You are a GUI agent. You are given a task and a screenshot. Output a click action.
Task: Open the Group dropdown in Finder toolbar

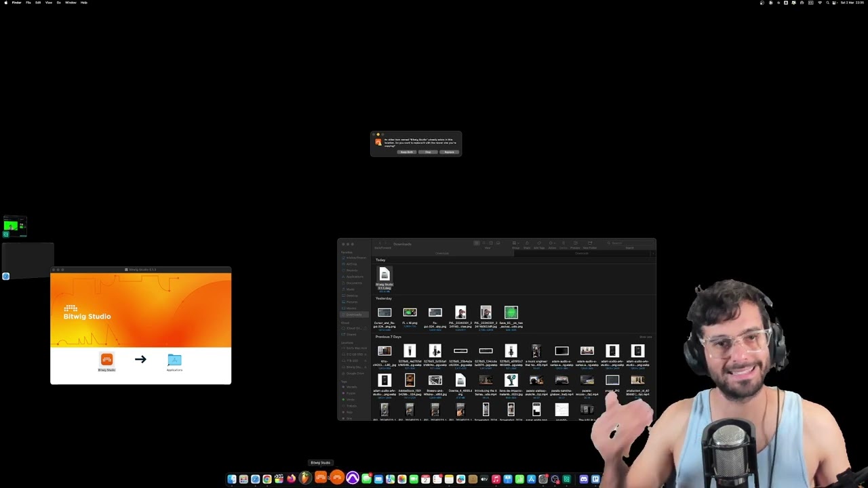(x=516, y=243)
